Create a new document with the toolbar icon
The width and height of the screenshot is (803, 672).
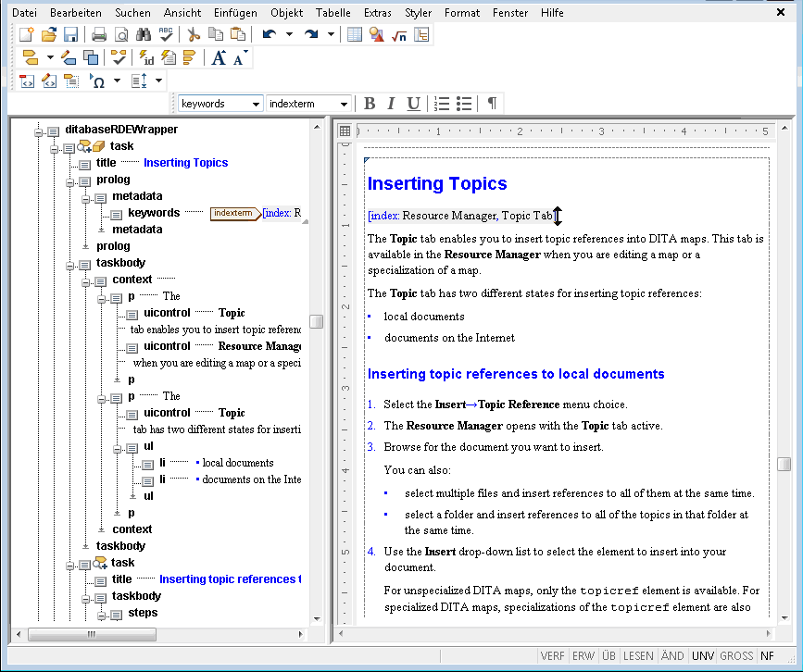[27, 35]
